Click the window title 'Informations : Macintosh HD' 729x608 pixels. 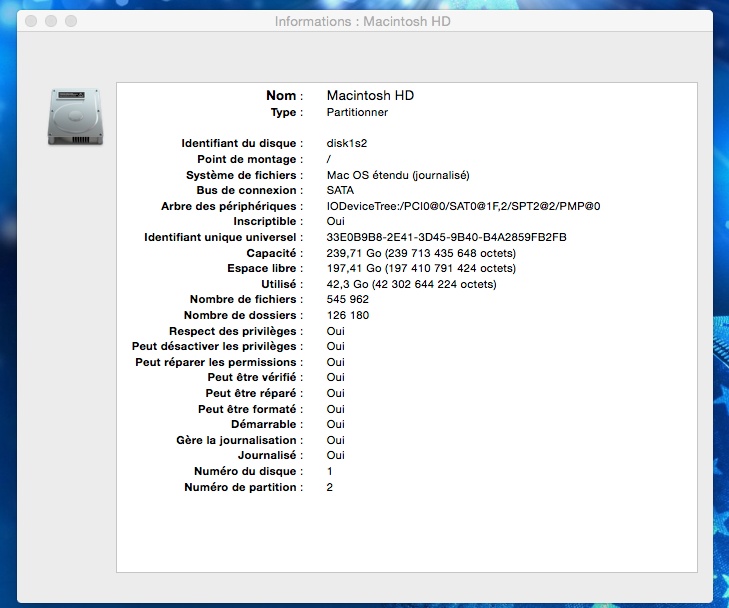(363, 21)
